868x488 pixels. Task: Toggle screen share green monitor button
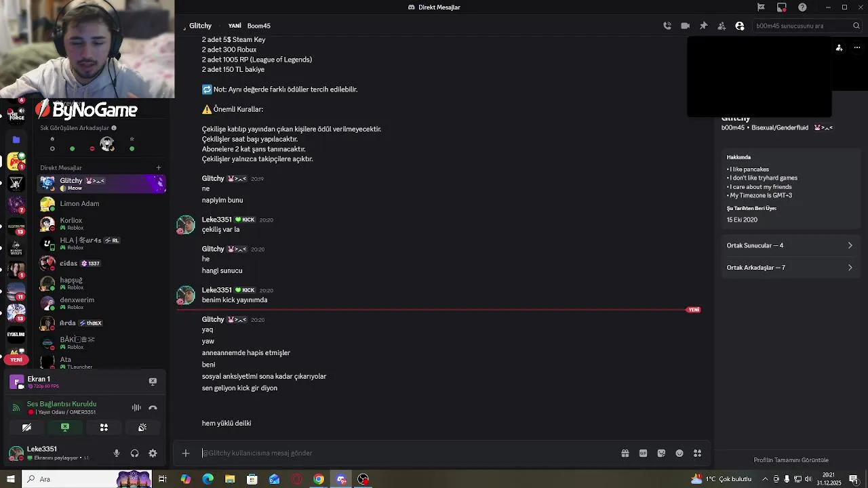click(x=65, y=427)
